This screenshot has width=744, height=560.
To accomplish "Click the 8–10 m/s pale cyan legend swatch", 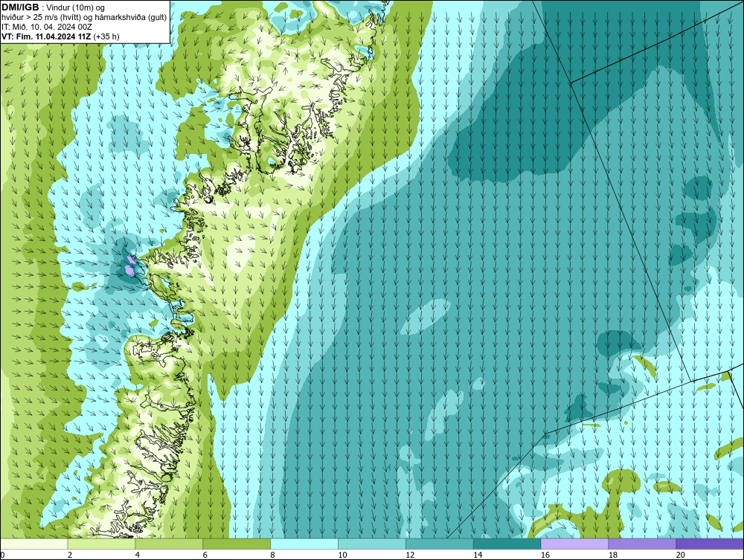I will coord(304,544).
